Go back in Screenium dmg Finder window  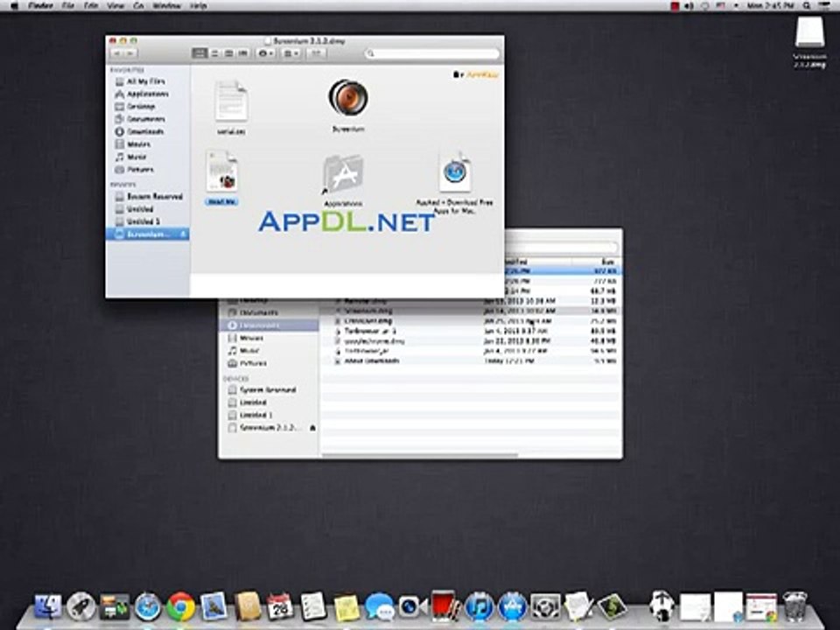point(117,53)
